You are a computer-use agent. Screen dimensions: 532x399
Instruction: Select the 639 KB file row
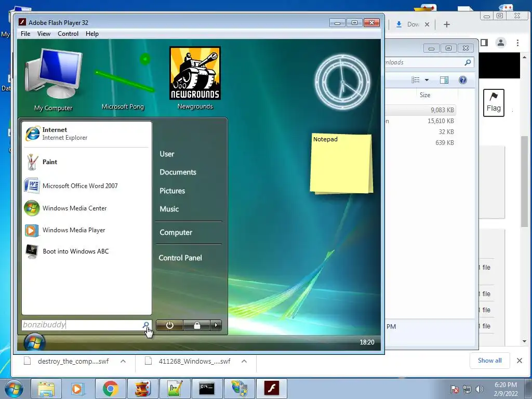tap(420, 142)
